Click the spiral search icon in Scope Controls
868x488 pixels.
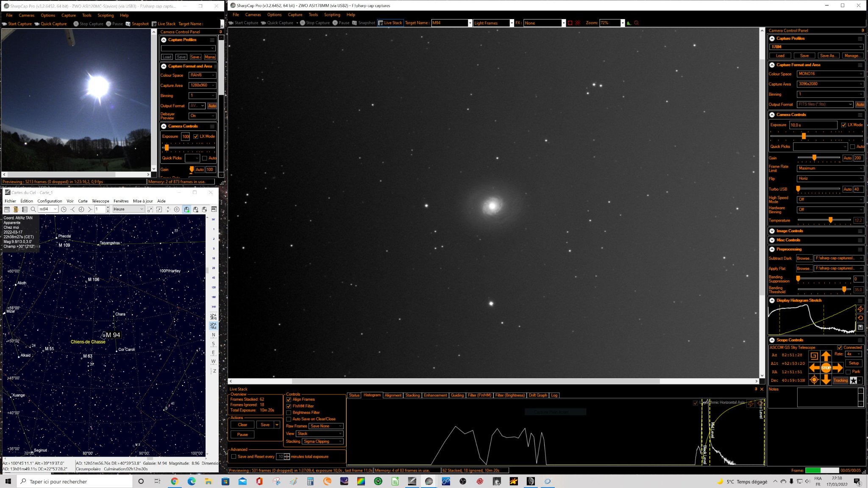point(814,356)
